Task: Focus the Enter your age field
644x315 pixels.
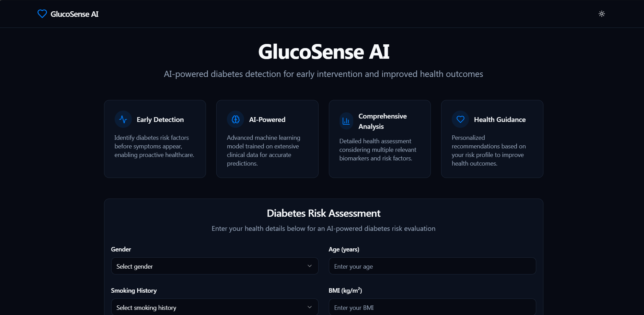Action: coord(432,266)
